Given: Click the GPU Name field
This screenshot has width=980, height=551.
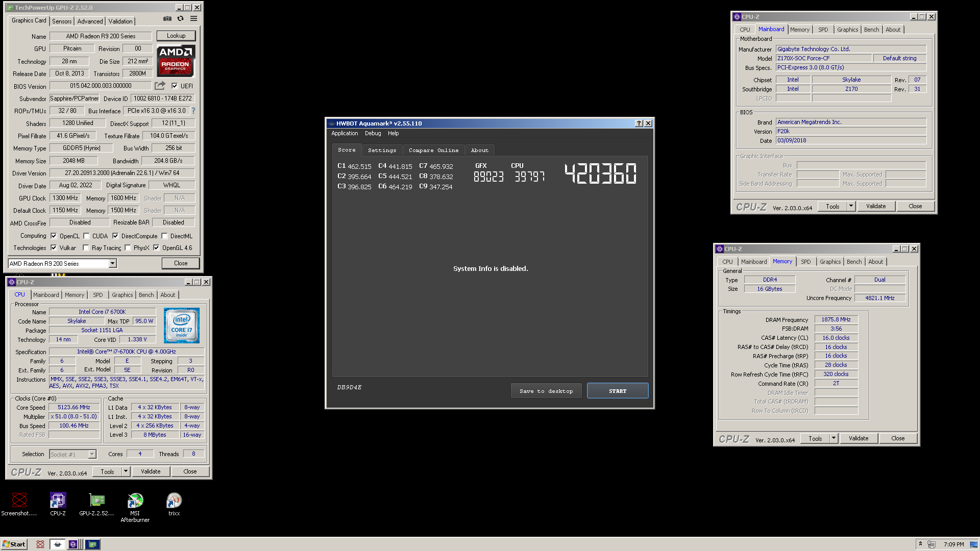Looking at the screenshot, I should (101, 36).
